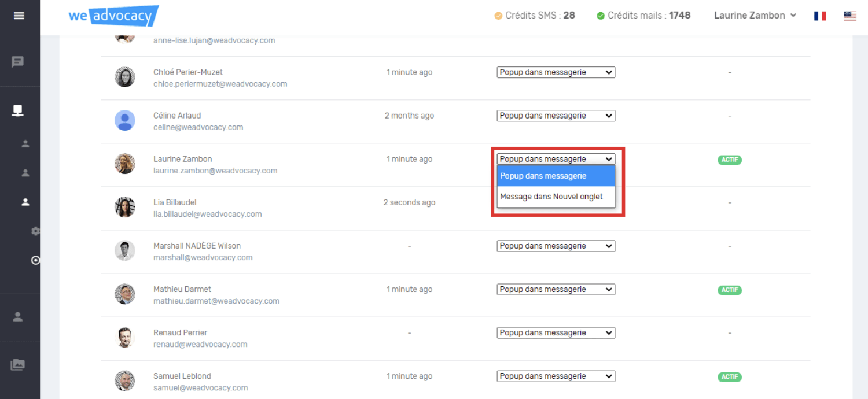Click the name Céline Arlaud
This screenshot has width=868, height=399.
point(177,116)
